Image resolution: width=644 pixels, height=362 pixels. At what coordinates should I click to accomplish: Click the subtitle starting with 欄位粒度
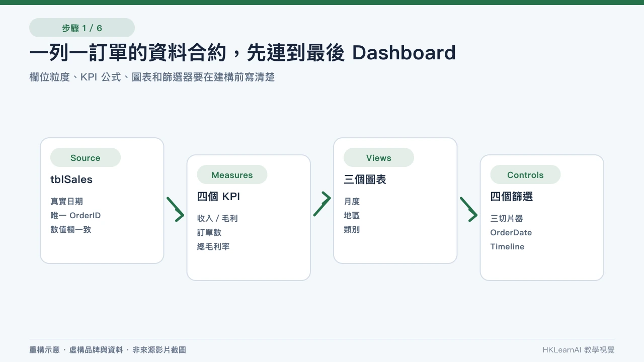pyautogui.click(x=152, y=77)
